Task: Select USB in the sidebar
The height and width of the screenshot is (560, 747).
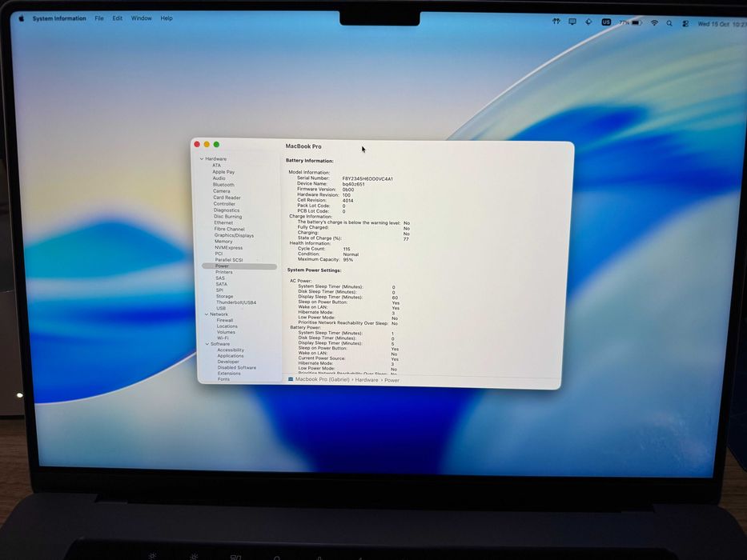Action: (x=221, y=308)
